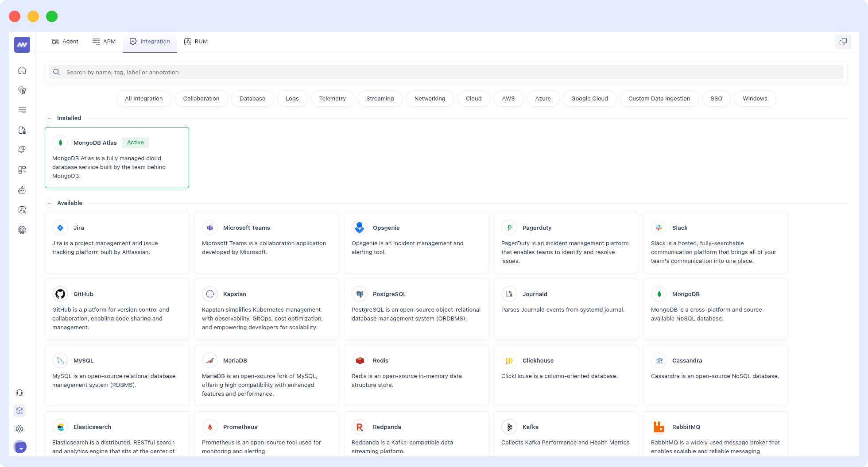
Task: Click the logs document icon in sidebar
Action: pos(21,130)
